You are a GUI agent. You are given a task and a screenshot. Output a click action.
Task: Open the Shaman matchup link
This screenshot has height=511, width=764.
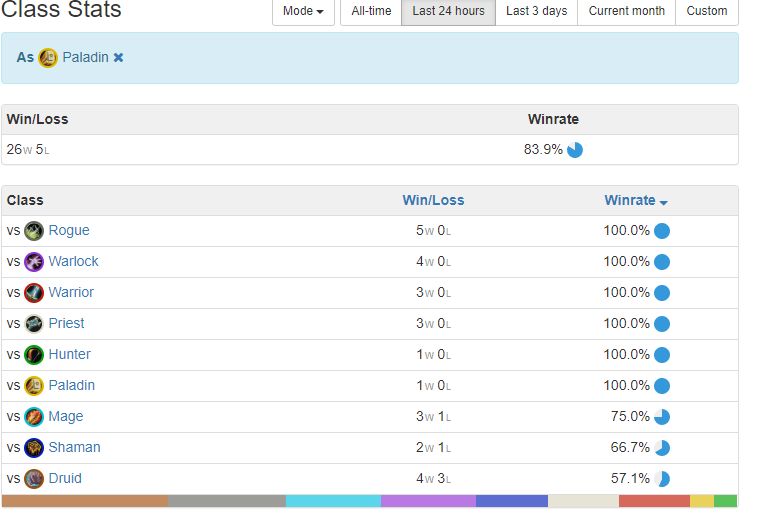pos(75,447)
